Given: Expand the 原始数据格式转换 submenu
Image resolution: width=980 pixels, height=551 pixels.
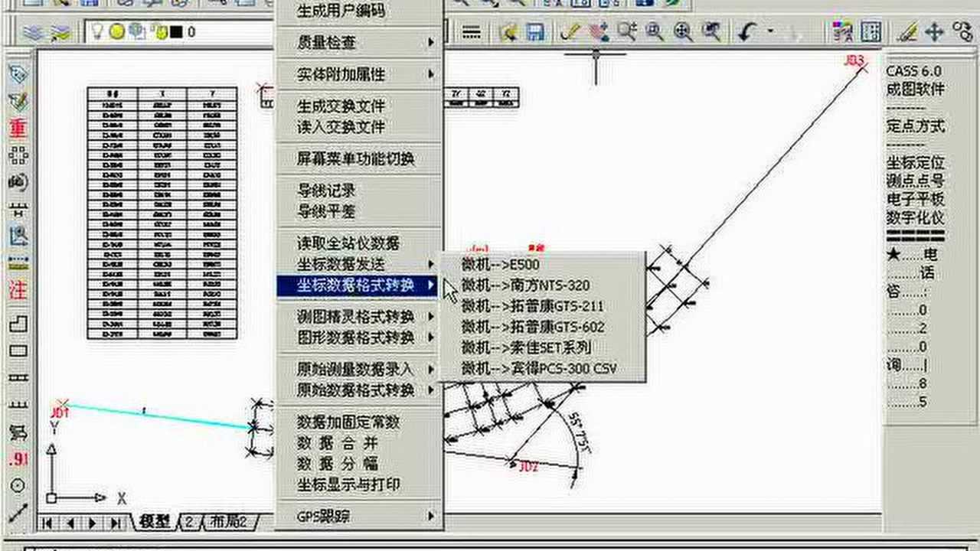Looking at the screenshot, I should pos(359,390).
